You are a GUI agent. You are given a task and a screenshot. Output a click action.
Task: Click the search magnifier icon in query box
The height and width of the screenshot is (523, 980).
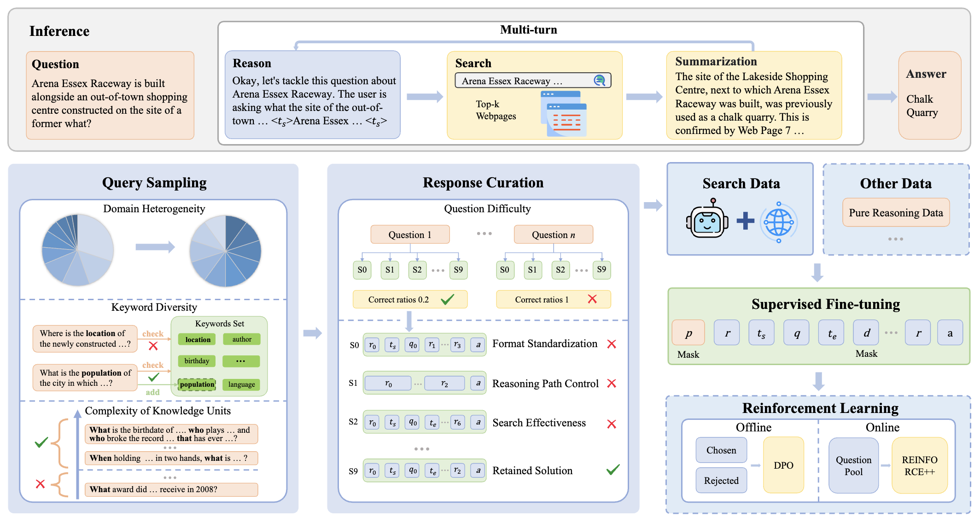(x=599, y=81)
